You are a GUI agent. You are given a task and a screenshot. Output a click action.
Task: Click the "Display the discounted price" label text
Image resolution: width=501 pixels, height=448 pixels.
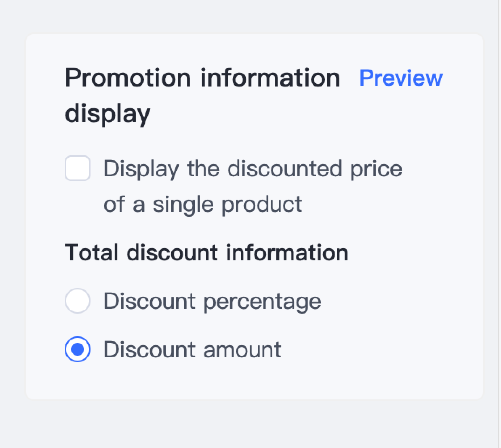(253, 169)
